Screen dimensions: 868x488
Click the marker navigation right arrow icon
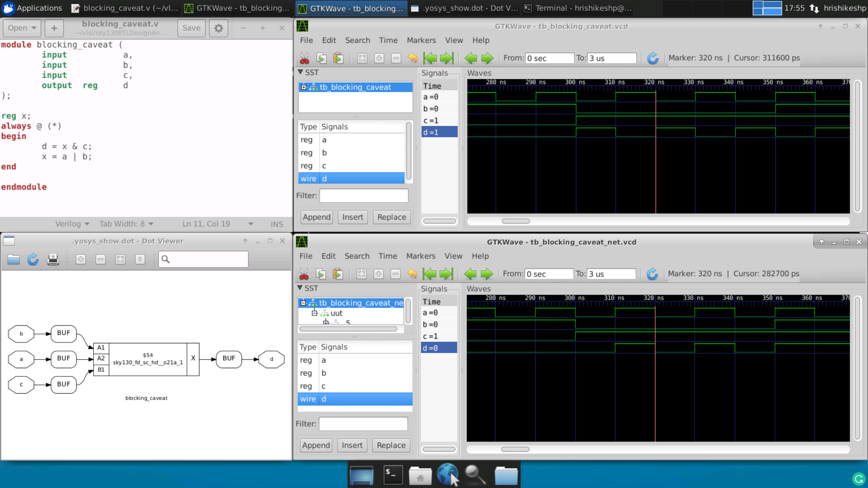click(488, 58)
